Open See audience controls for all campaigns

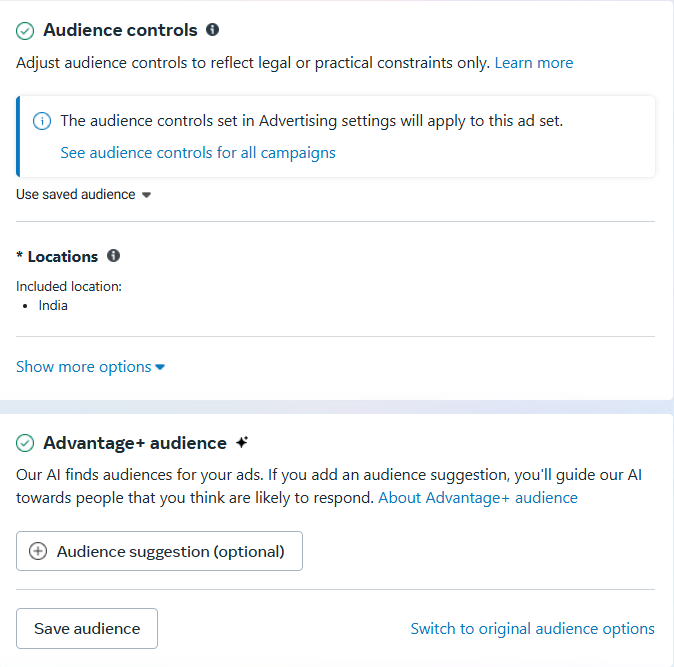tap(198, 153)
